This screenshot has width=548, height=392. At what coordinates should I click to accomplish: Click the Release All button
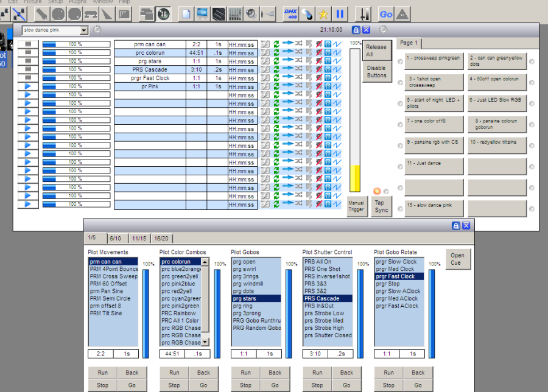[x=376, y=51]
